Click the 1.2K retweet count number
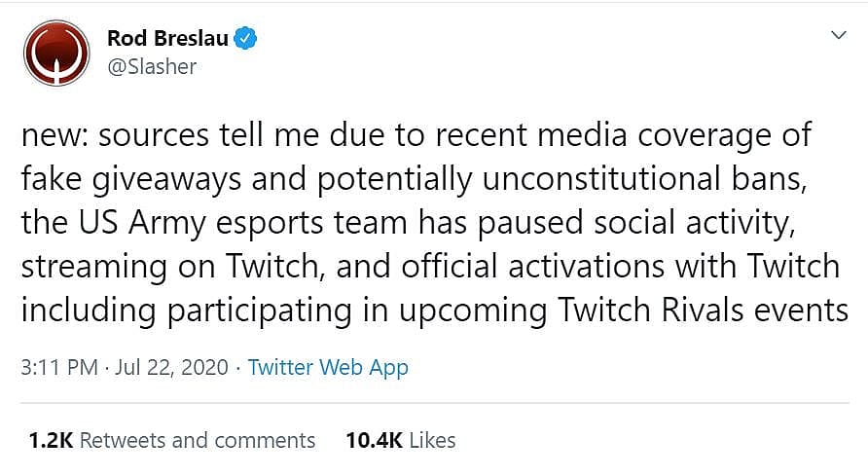This screenshot has width=868, height=476. [x=51, y=440]
